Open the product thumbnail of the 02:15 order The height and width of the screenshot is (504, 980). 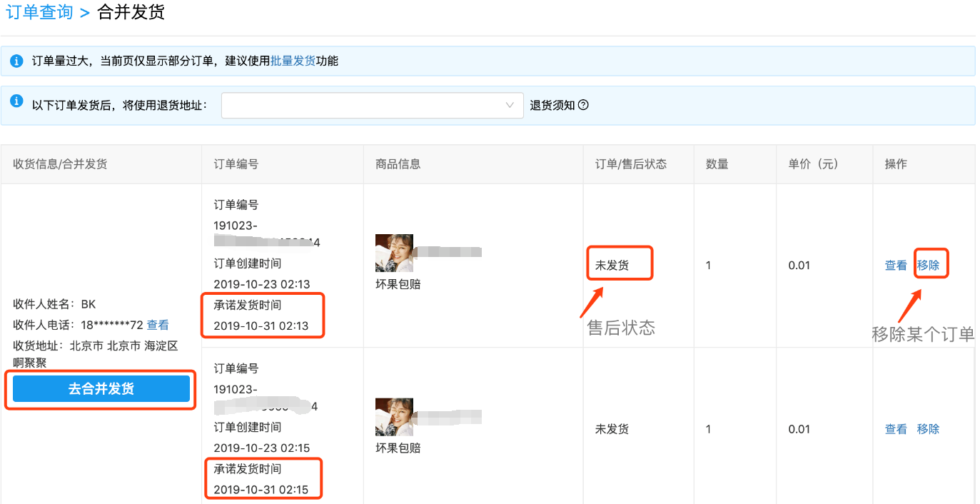tap(394, 417)
